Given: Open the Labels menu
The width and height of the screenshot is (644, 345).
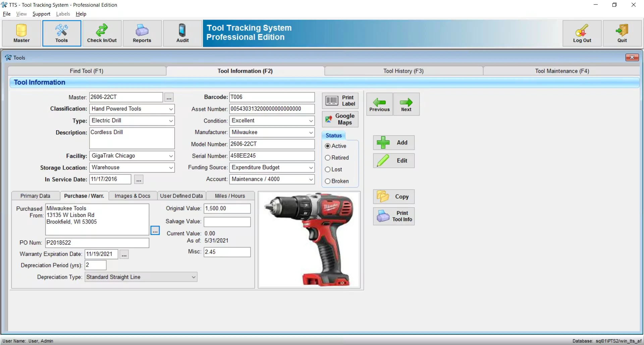Looking at the screenshot, I should click(63, 14).
